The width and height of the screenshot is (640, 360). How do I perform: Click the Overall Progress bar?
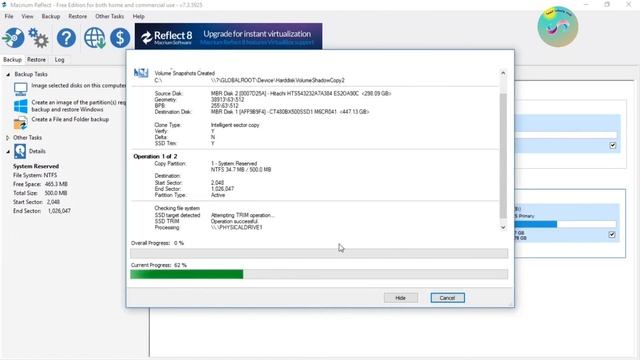319,253
